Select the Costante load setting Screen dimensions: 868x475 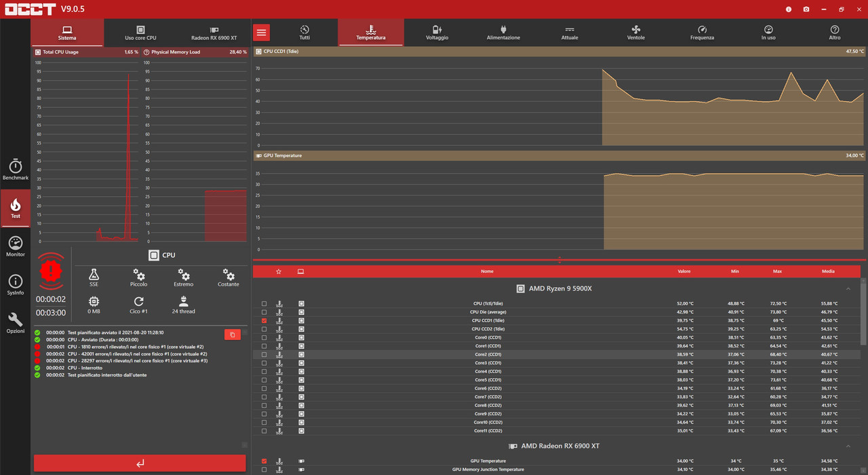(x=229, y=278)
